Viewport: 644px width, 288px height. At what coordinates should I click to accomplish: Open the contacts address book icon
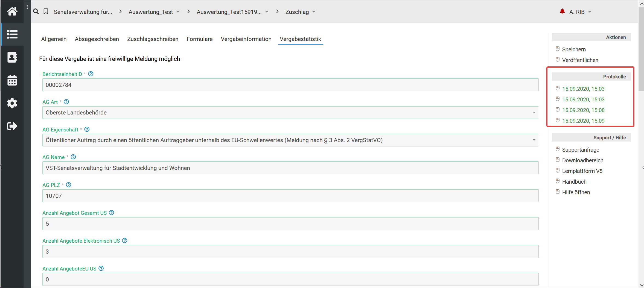point(12,57)
